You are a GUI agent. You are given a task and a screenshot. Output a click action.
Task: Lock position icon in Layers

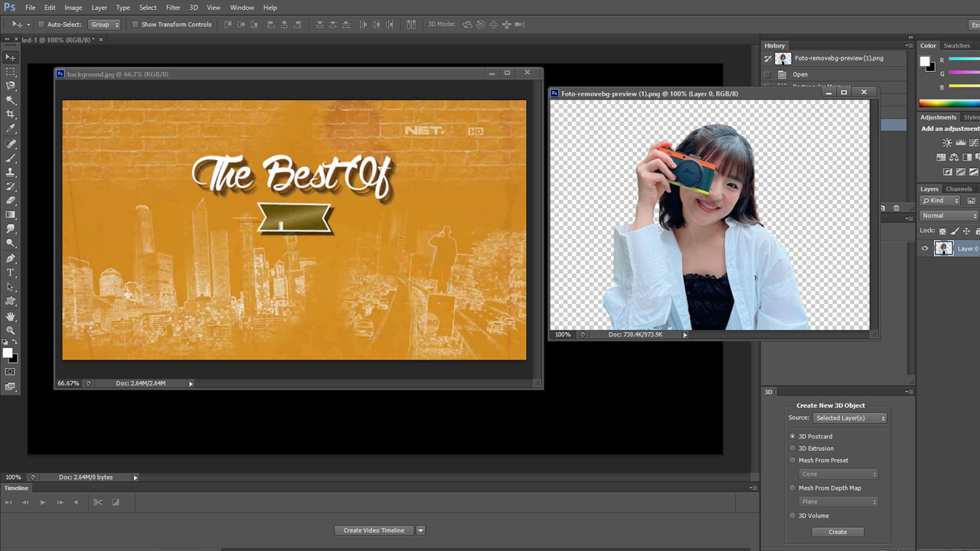point(966,231)
